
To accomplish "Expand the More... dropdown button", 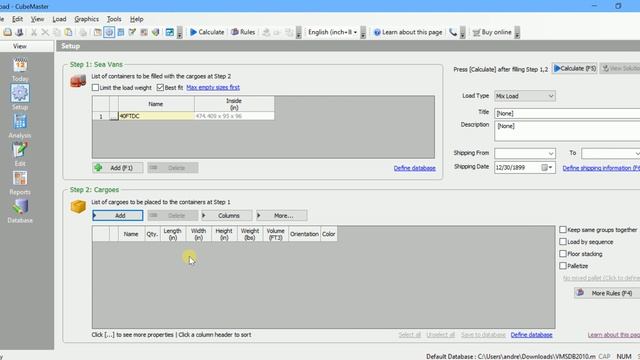I will 282,216.
